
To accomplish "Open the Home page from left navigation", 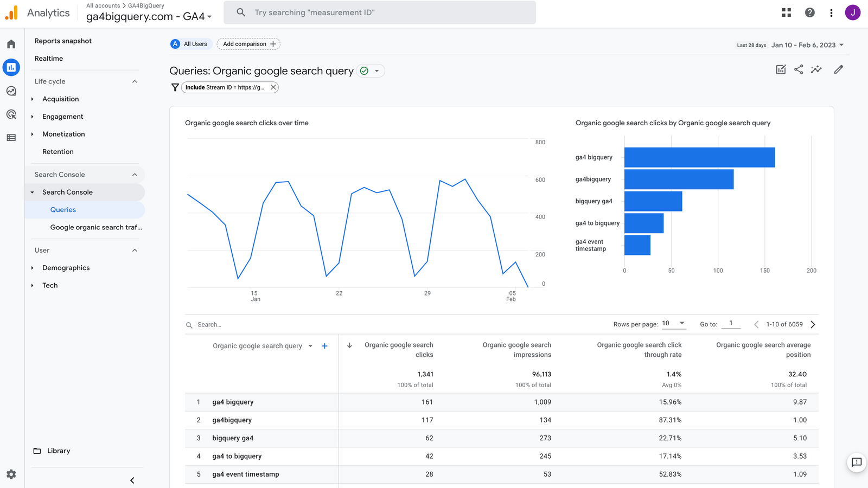I will tap(11, 43).
